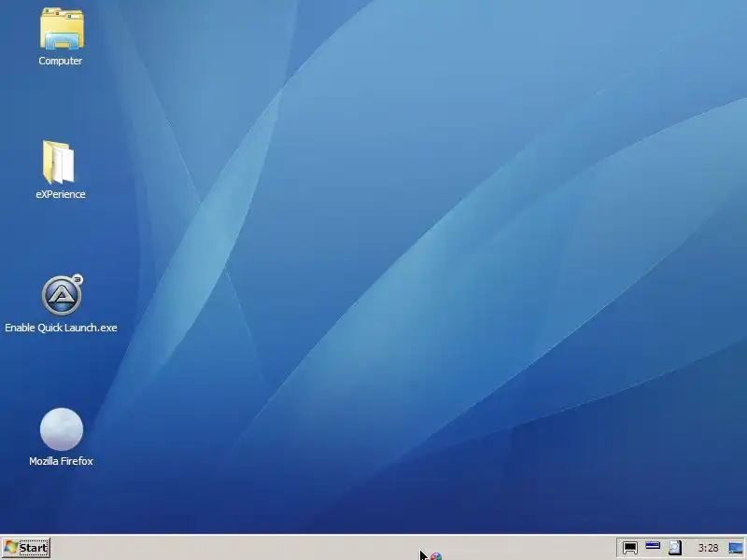This screenshot has height=560, width=747.
Task: Select the Enable Quick Launch.exe icon
Action: click(62, 295)
